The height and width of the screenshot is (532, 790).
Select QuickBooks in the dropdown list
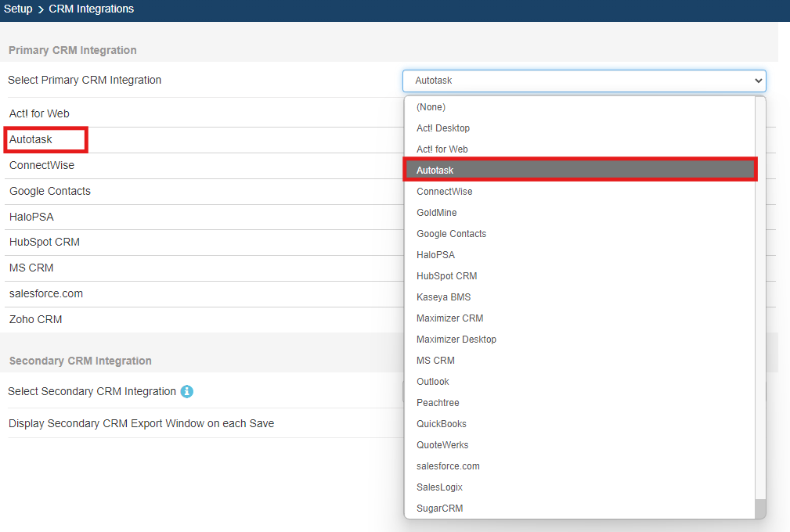pos(441,424)
